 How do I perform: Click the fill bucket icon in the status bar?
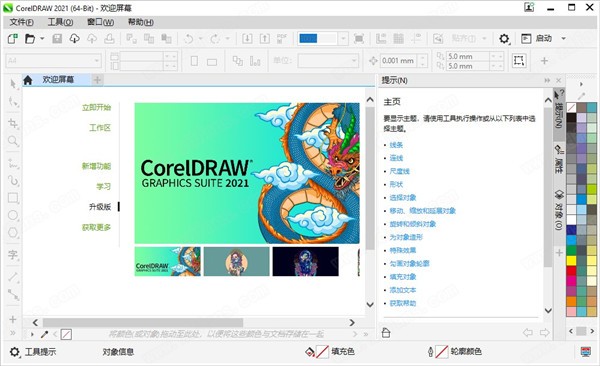pos(310,351)
